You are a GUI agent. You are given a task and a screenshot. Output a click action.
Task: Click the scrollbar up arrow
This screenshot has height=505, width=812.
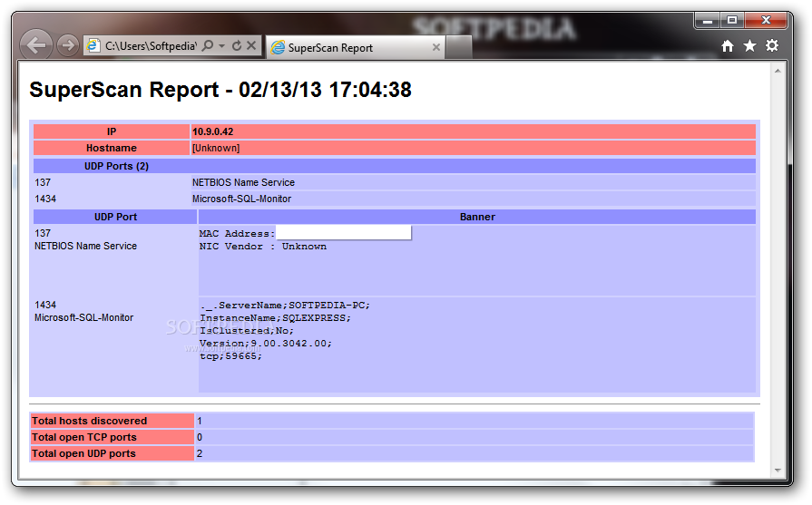(778, 71)
